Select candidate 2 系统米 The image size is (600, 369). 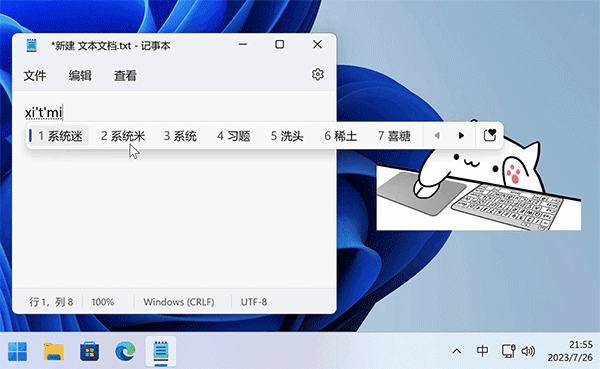tap(123, 136)
